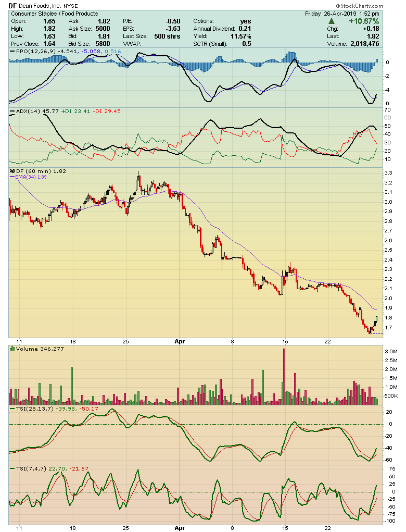Click the 3.3 tick on price axis
This screenshot has height=532, width=406.
pos(388,172)
